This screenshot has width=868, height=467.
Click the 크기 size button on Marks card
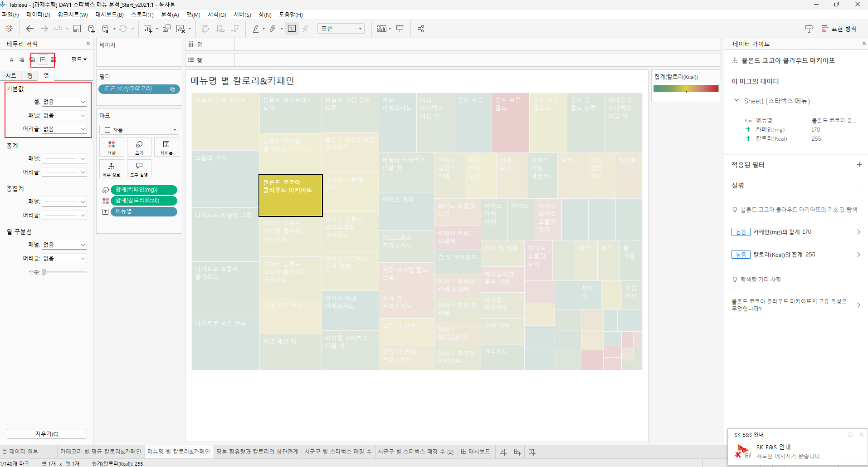tap(139, 148)
